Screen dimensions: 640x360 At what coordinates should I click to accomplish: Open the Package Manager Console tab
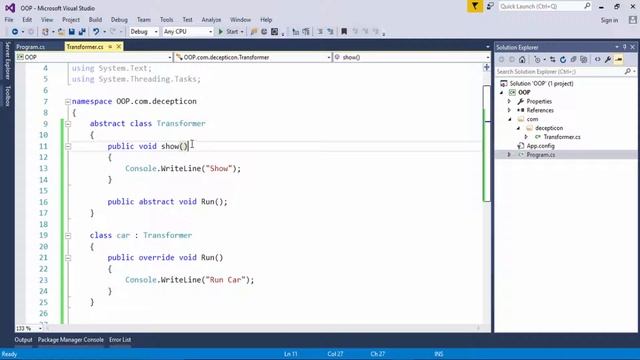[71, 340]
